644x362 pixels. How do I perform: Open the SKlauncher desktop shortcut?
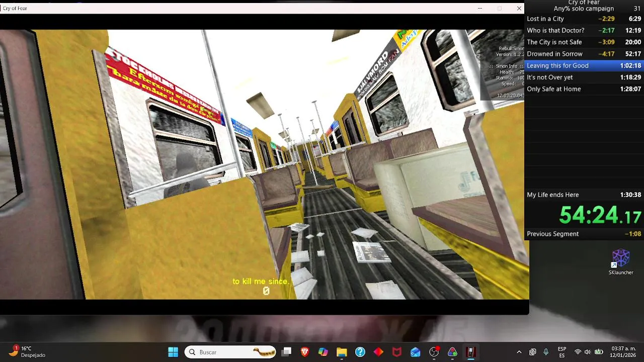pos(621,262)
